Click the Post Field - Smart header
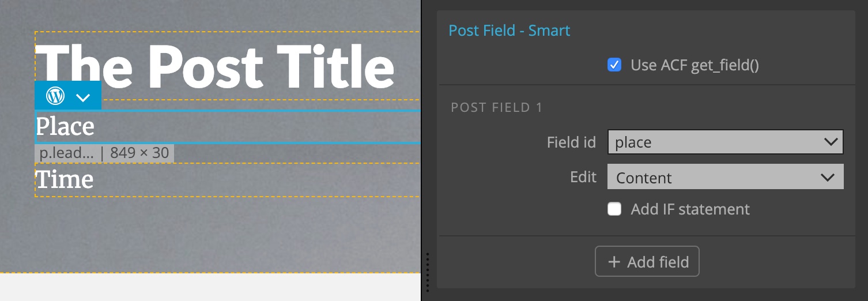 click(x=509, y=30)
